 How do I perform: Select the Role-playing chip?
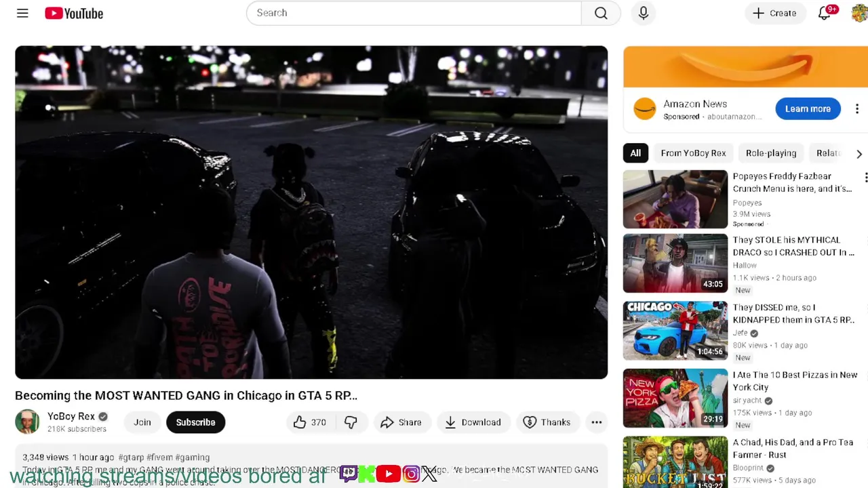click(771, 153)
